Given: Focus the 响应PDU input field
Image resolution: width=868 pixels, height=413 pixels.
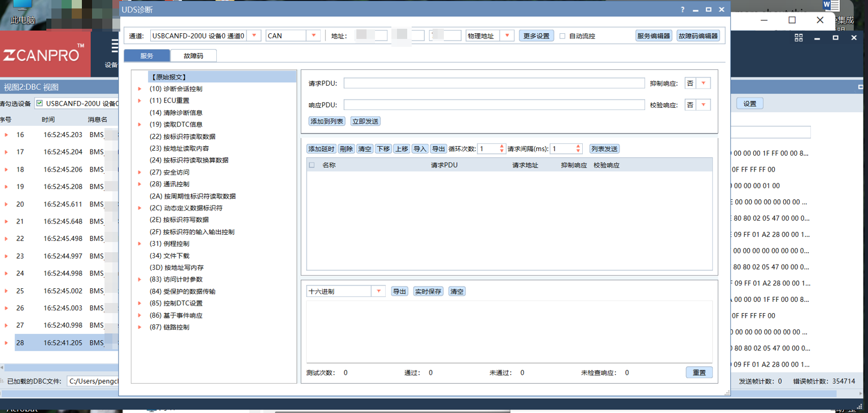Looking at the screenshot, I should (494, 105).
